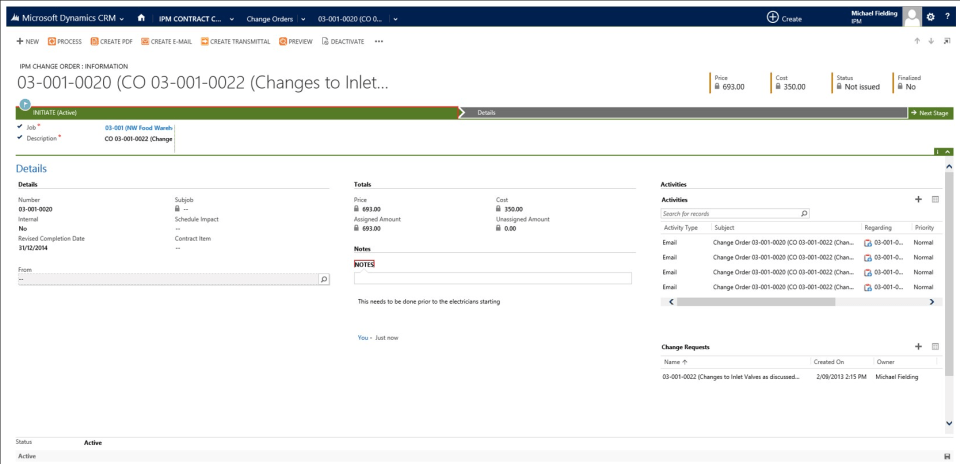960x464 pixels.
Task: Open 03-001-0022 Changes to Inlet Valves record
Action: (x=731, y=377)
